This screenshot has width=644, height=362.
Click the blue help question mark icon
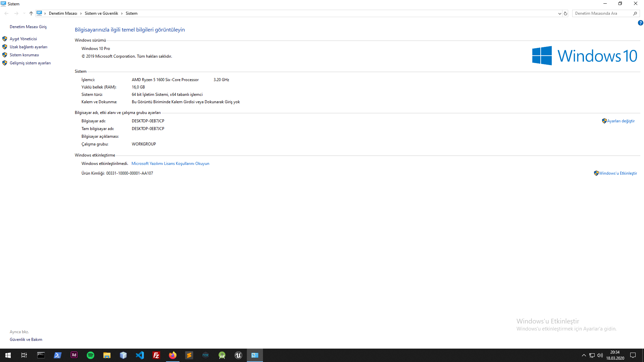pos(640,23)
